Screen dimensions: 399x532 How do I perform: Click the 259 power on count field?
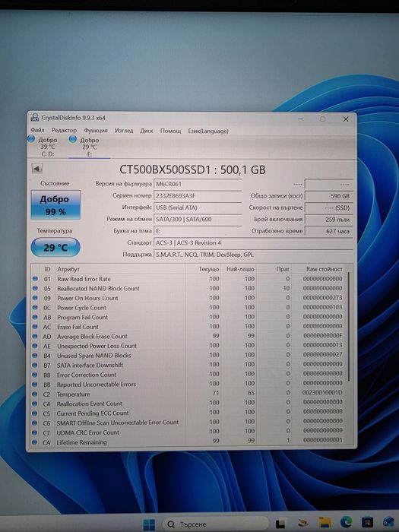click(328, 220)
